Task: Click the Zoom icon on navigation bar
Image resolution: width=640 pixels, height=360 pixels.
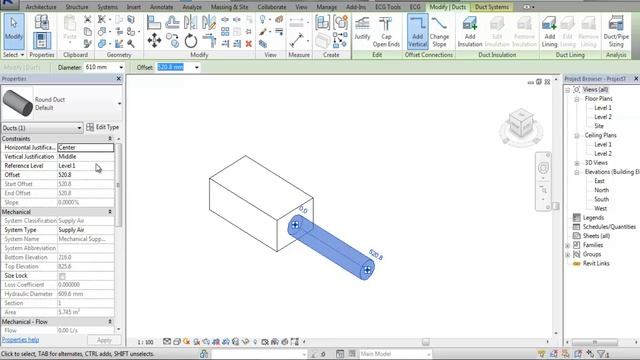Action: 543,190
